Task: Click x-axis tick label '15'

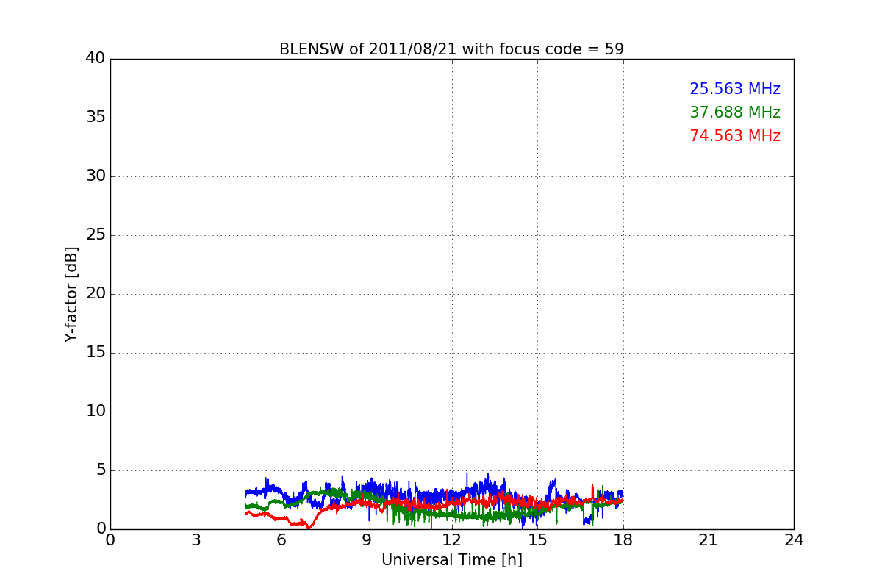Action: click(x=537, y=540)
